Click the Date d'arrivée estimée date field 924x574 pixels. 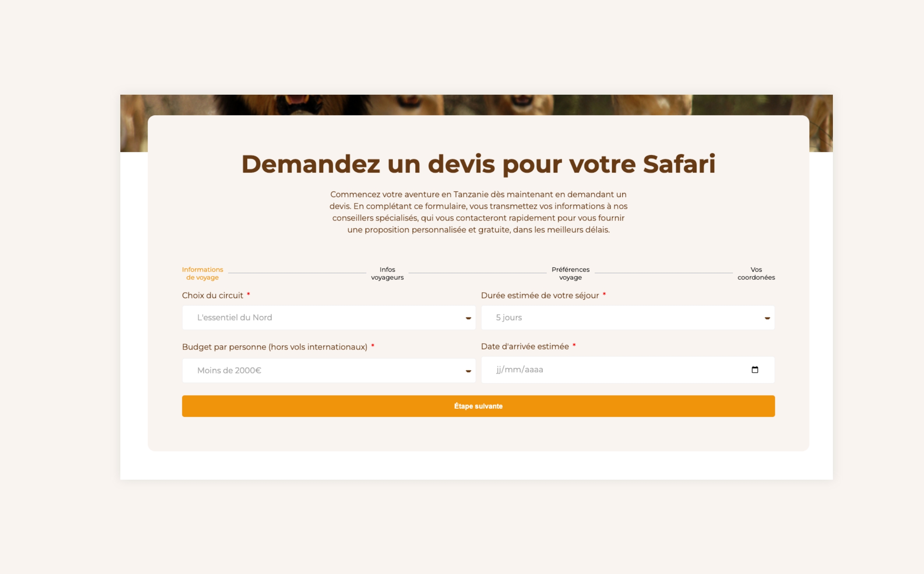click(628, 370)
